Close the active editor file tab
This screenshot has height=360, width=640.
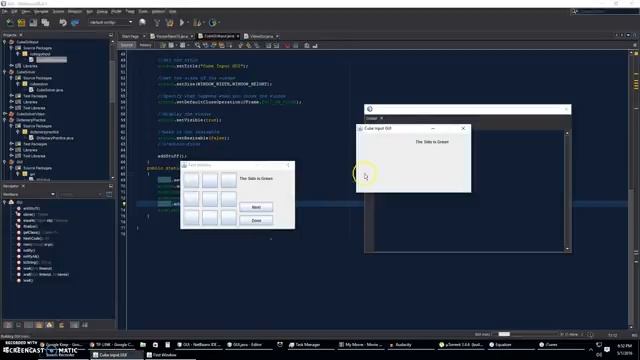pyautogui.click(x=238, y=36)
